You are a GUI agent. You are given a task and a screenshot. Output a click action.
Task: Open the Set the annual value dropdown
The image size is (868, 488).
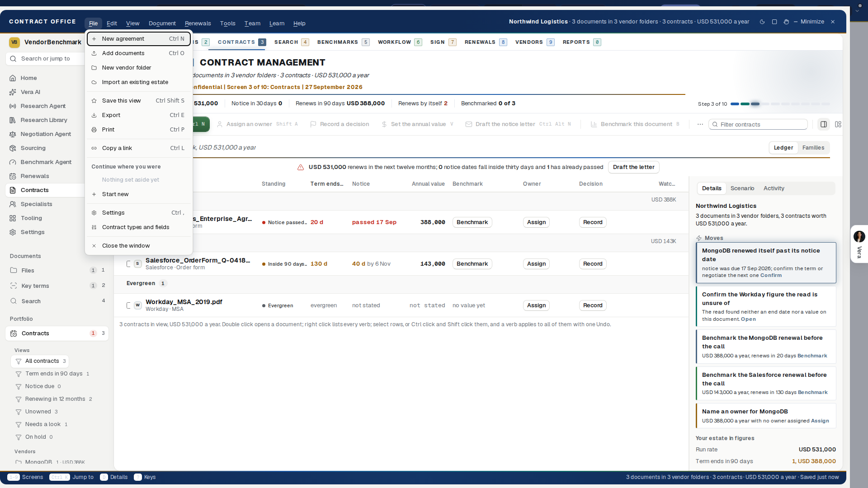point(417,124)
